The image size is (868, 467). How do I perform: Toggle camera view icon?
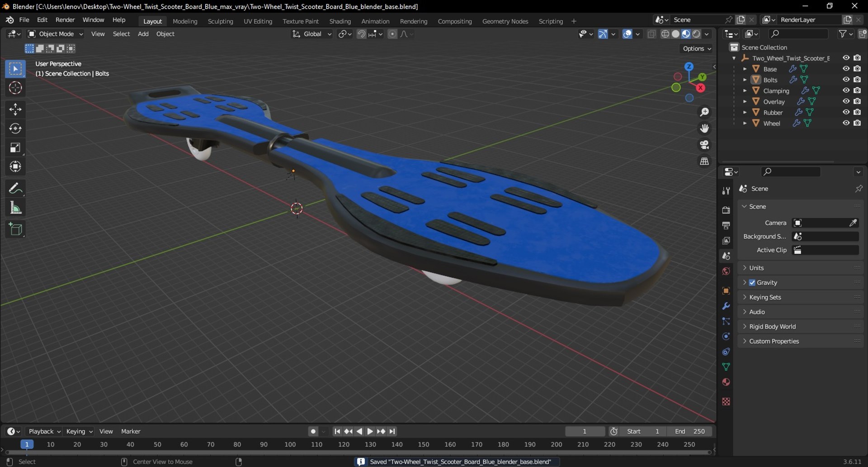point(704,145)
